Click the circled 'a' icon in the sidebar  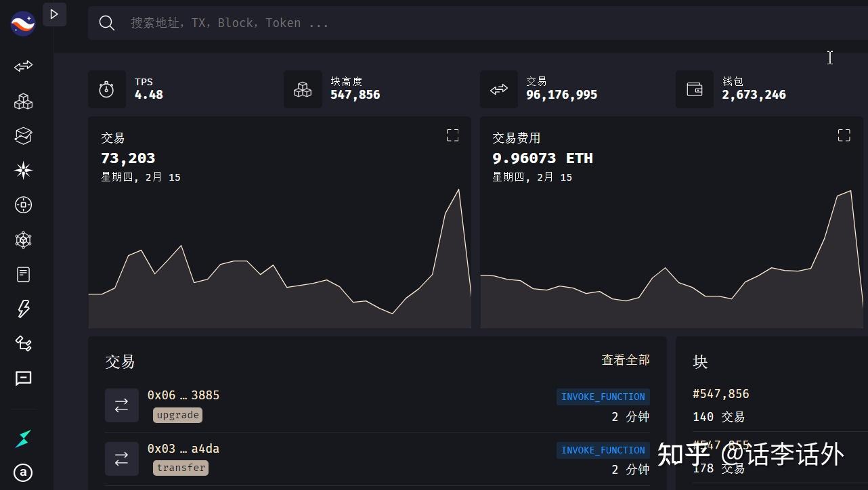(24, 472)
